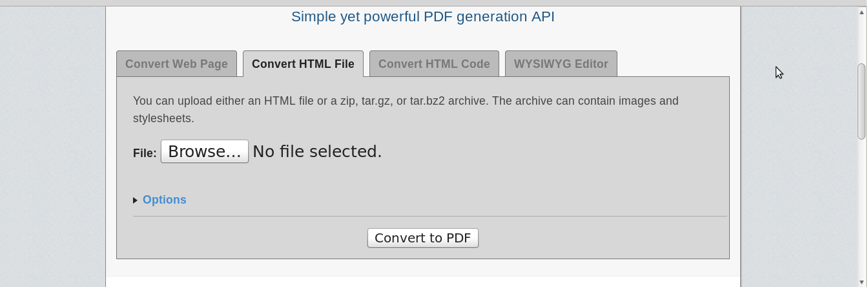This screenshot has height=287, width=868.
Task: Open the Convert HTML Code tab
Action: pos(434,64)
